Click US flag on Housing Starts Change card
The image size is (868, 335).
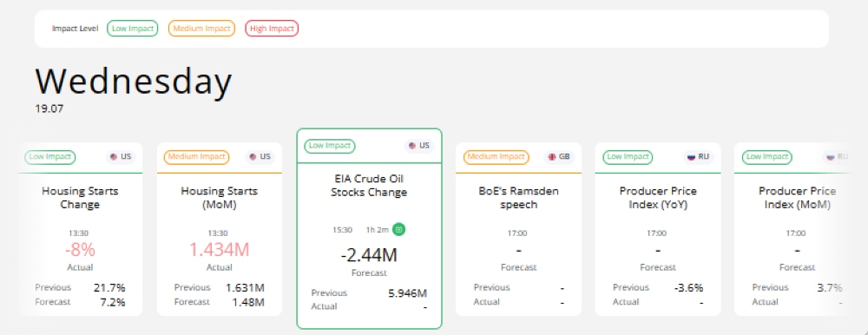(114, 157)
